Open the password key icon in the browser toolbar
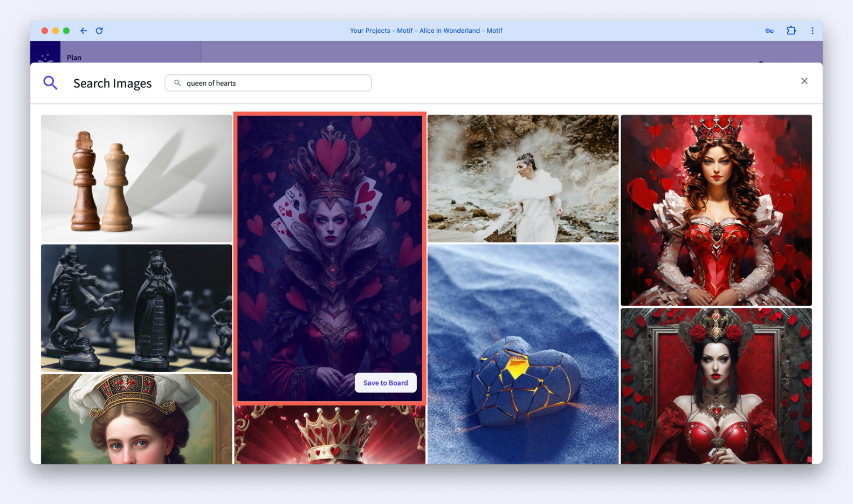This screenshot has height=504, width=853. pos(769,31)
